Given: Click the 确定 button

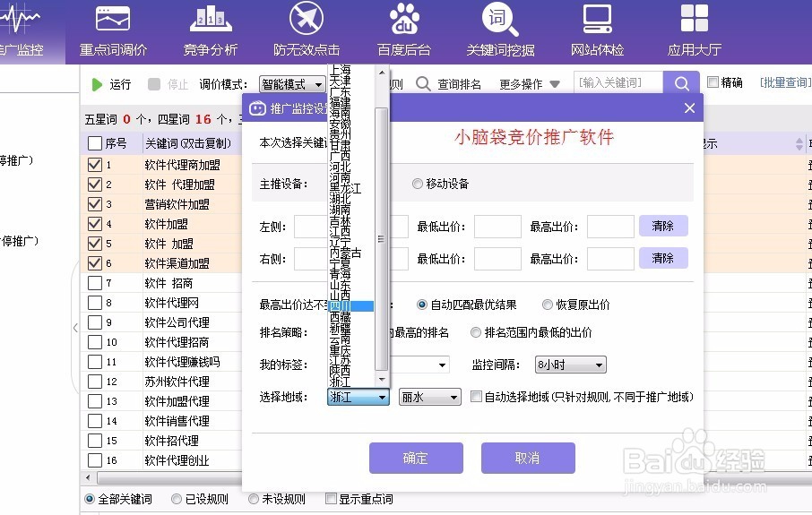Looking at the screenshot, I should pos(416,458).
